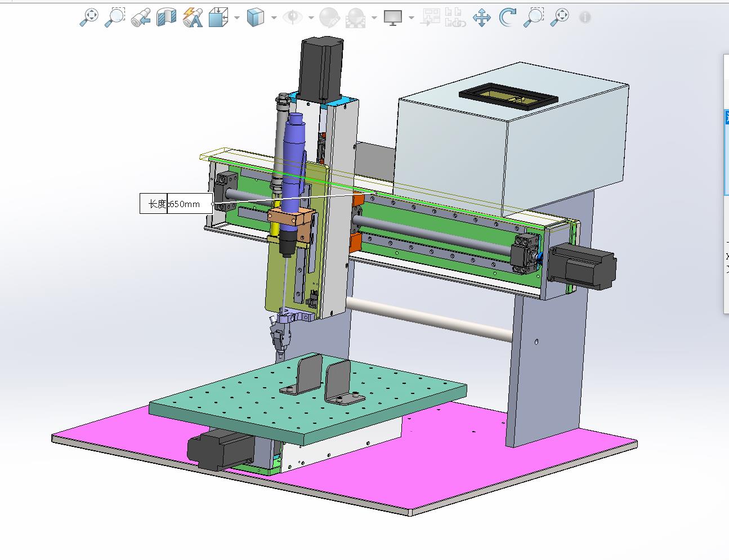Expand the Hide/Show Items dropdown arrow
Viewport: 729px width, 560px height.
click(311, 18)
